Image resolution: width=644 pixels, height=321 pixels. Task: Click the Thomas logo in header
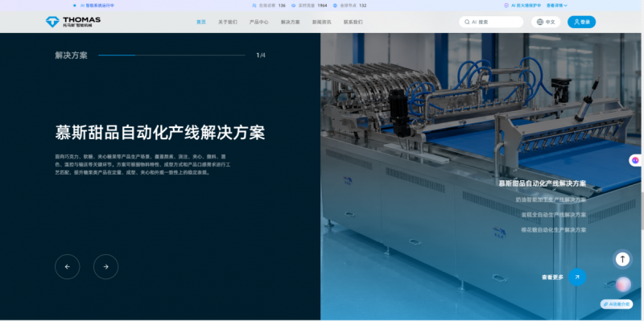[x=72, y=22]
